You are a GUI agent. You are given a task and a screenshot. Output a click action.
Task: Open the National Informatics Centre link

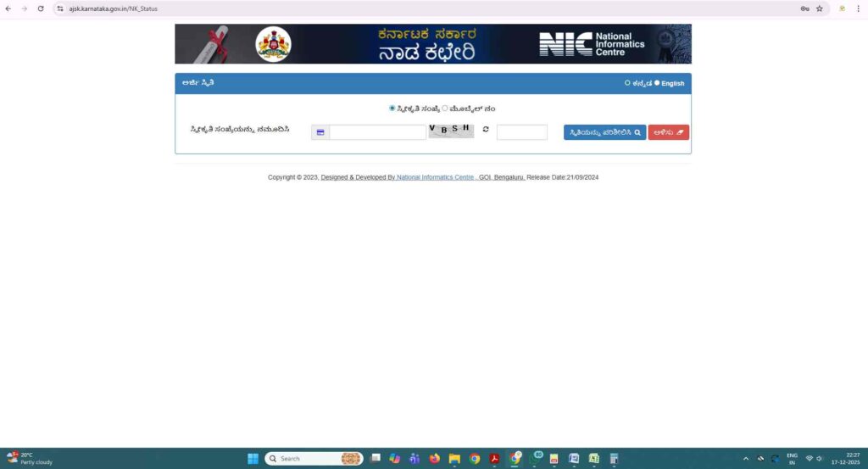click(435, 177)
